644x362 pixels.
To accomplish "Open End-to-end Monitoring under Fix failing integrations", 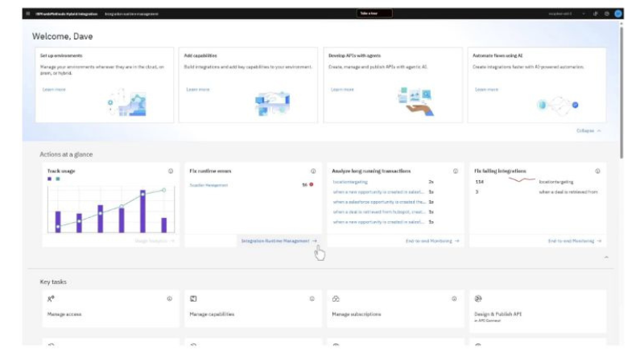I will 574,241.
